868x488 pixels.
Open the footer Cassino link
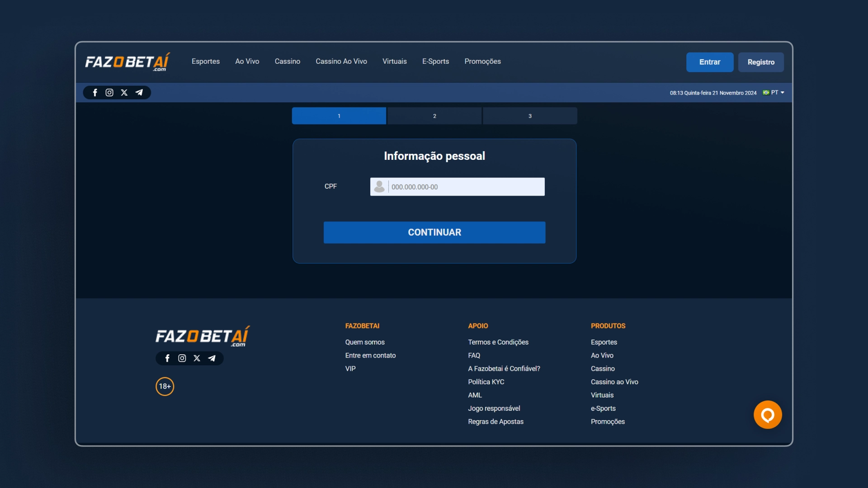603,369
